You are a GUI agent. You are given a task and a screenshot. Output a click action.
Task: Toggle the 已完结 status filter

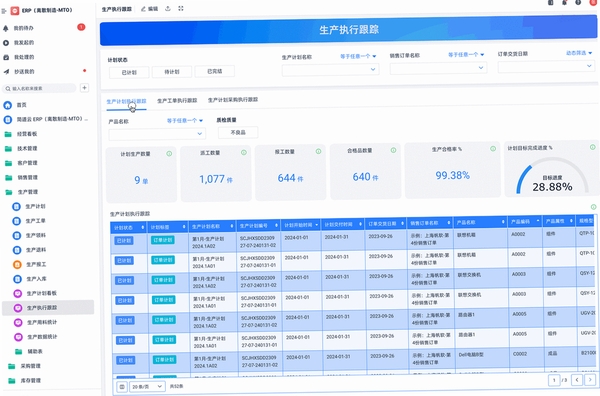215,71
